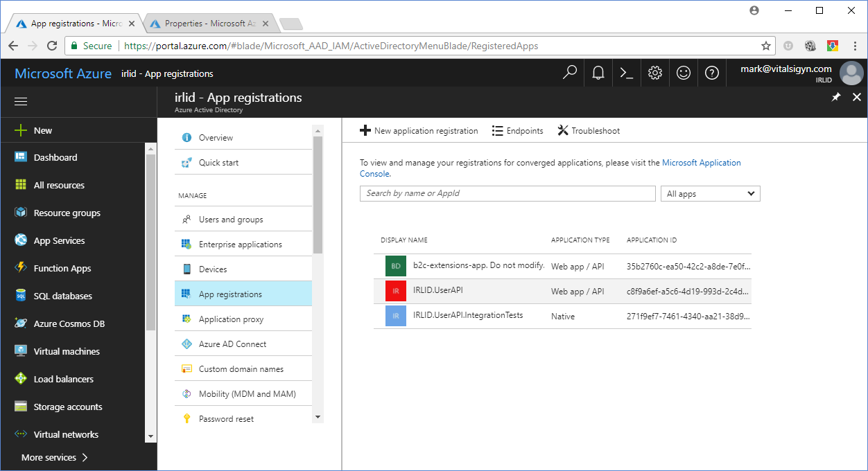Click the SQL databases icon

[21, 296]
